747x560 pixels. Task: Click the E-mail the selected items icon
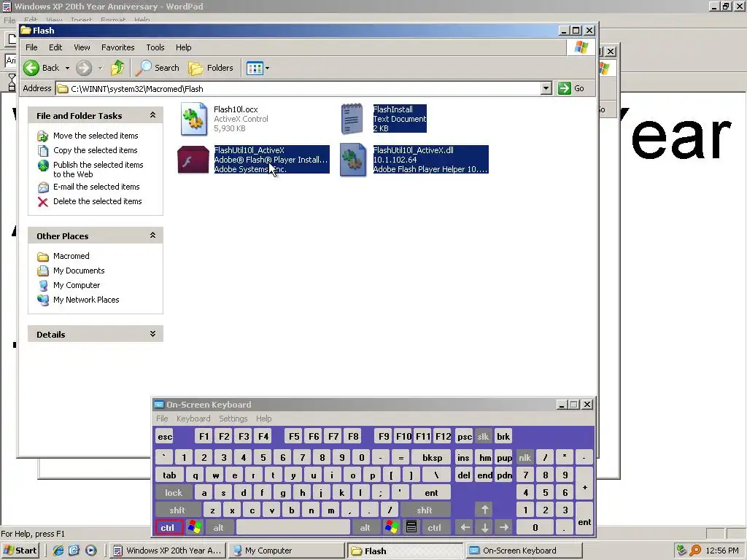pos(43,187)
